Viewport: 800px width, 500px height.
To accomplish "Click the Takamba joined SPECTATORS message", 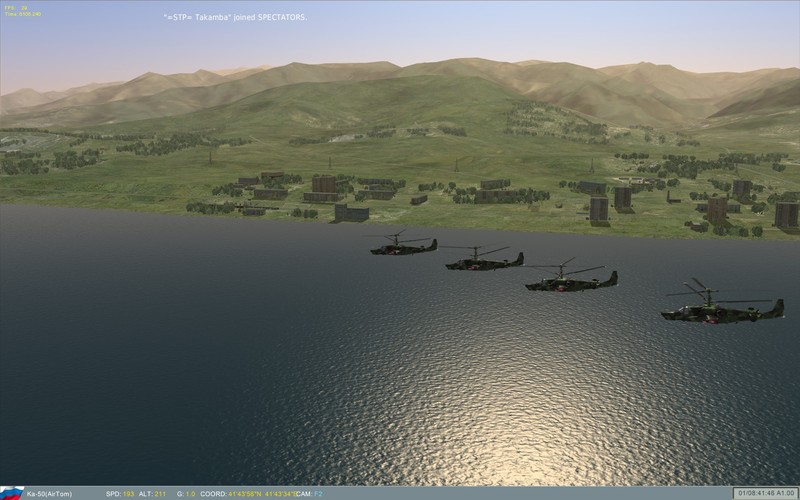I will pyautogui.click(x=235, y=17).
